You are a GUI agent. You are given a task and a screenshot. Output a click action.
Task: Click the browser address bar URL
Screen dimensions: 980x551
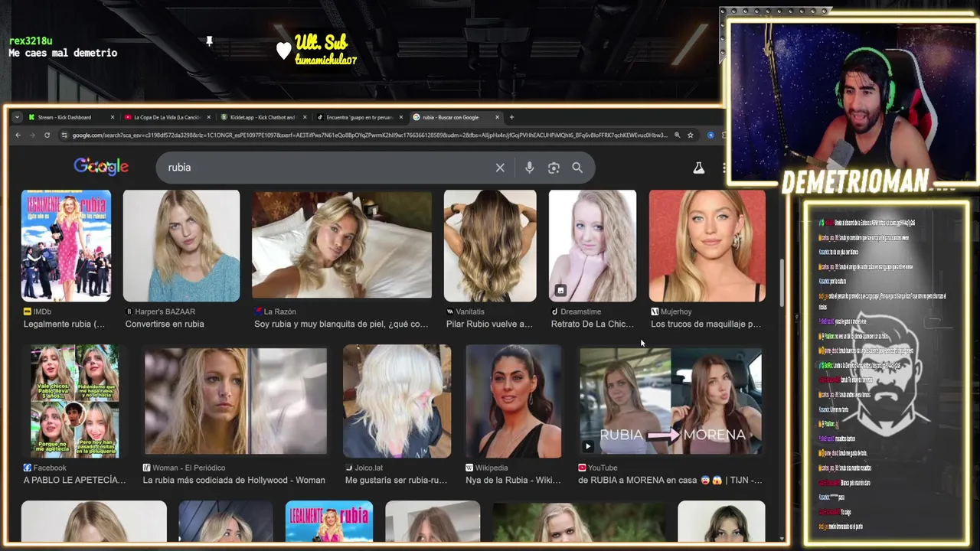370,135
